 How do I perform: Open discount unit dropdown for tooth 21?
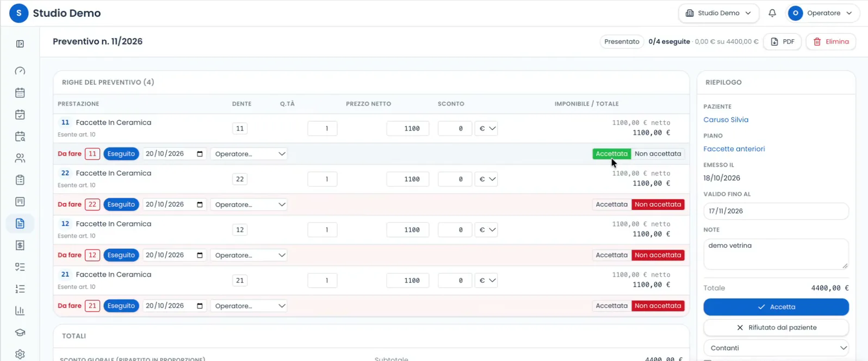tap(486, 281)
